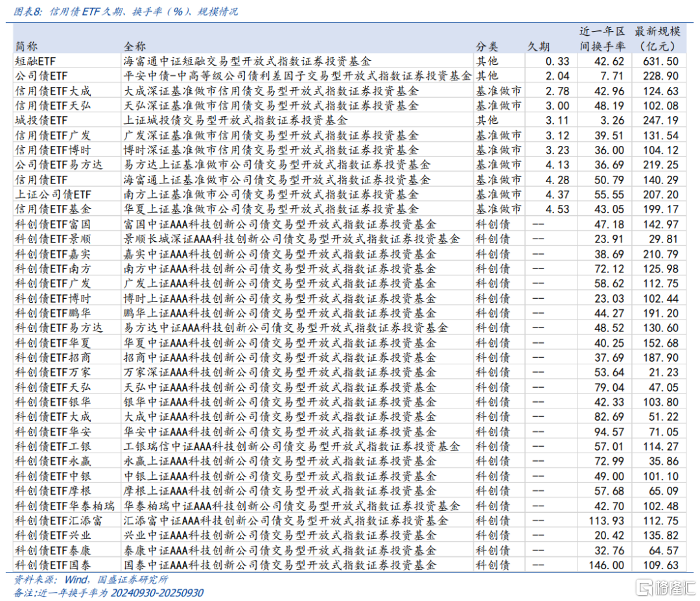Select the 146.00 turnover value
Image resolution: width=700 pixels, height=601 pixels.
tap(609, 565)
